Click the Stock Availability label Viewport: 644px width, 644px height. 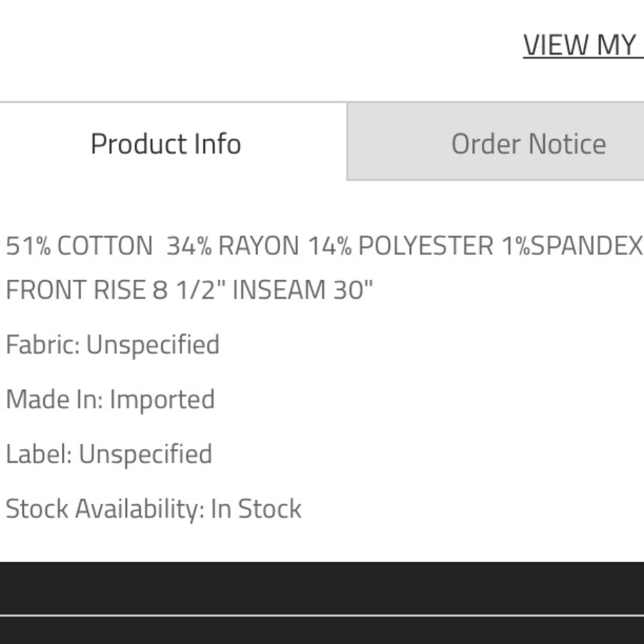pos(105,509)
